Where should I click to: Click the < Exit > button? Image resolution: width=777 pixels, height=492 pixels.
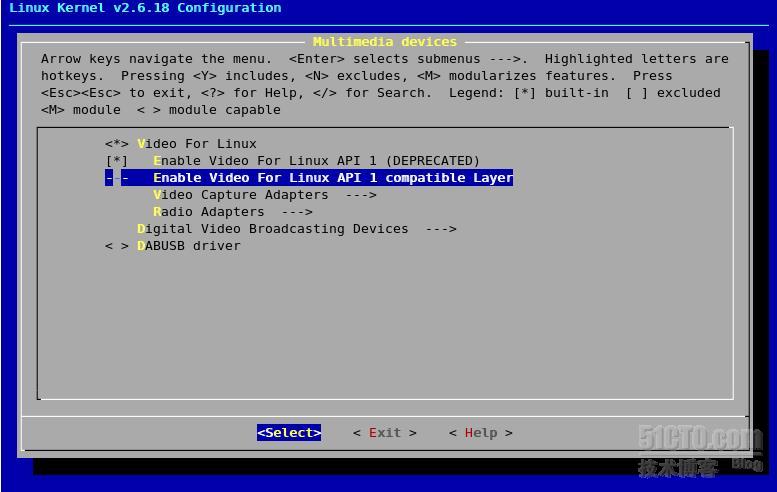point(385,433)
